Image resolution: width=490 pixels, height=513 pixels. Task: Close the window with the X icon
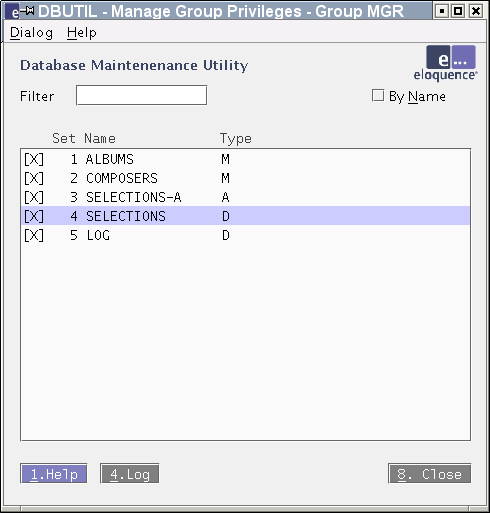[x=476, y=11]
